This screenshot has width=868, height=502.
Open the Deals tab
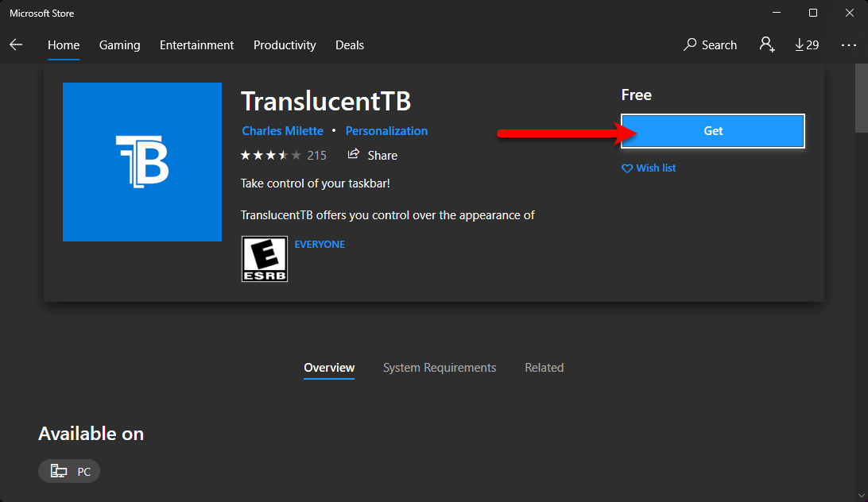tap(350, 44)
